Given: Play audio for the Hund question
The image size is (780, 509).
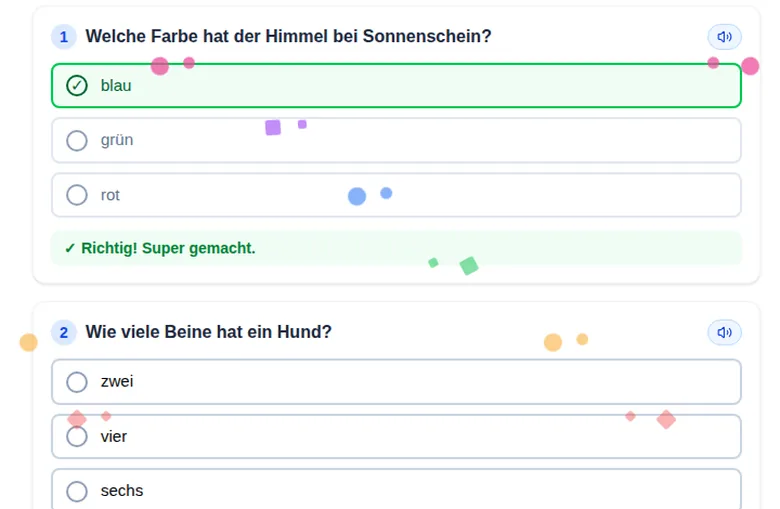Looking at the screenshot, I should [724, 332].
